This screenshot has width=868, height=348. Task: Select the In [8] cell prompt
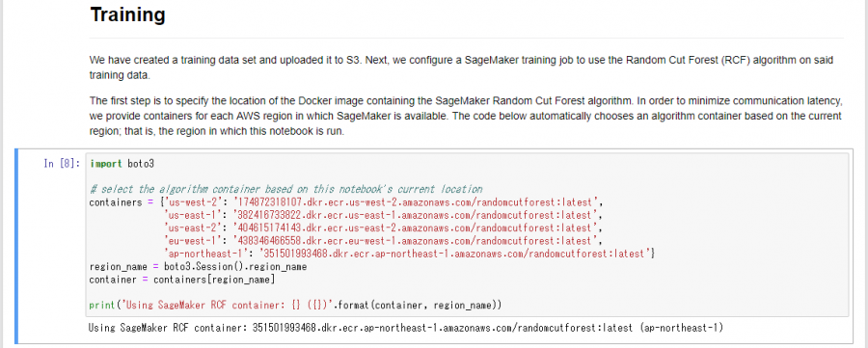pos(63,164)
